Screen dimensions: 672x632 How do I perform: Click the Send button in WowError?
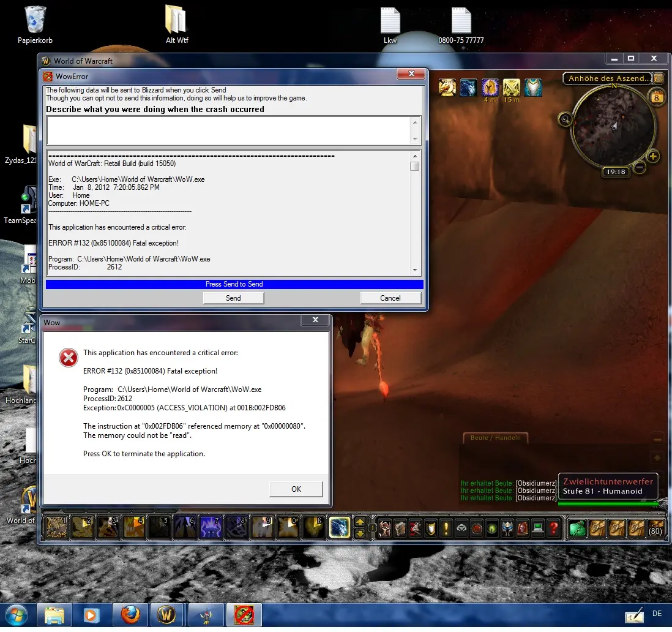(233, 298)
